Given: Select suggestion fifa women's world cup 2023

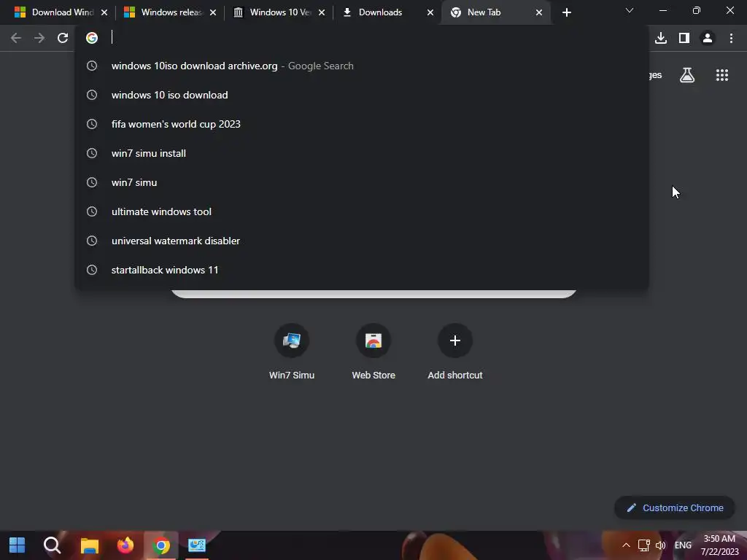Looking at the screenshot, I should 362,124.
